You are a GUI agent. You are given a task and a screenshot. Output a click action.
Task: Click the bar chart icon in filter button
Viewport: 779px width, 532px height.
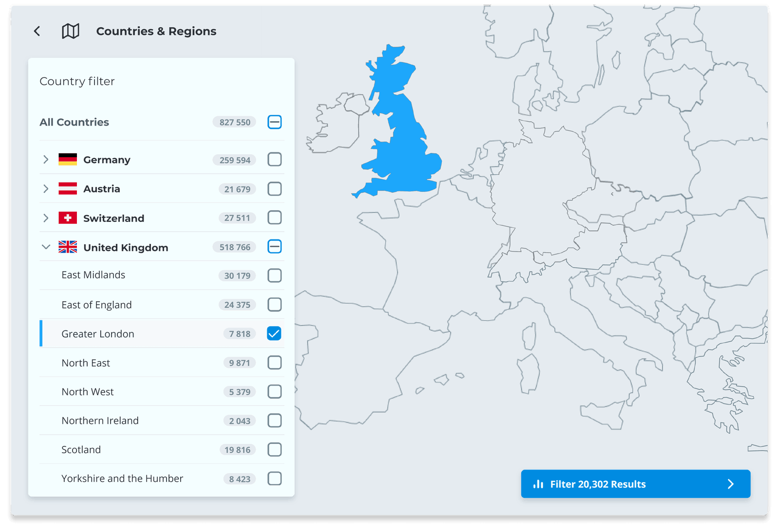[x=538, y=484]
